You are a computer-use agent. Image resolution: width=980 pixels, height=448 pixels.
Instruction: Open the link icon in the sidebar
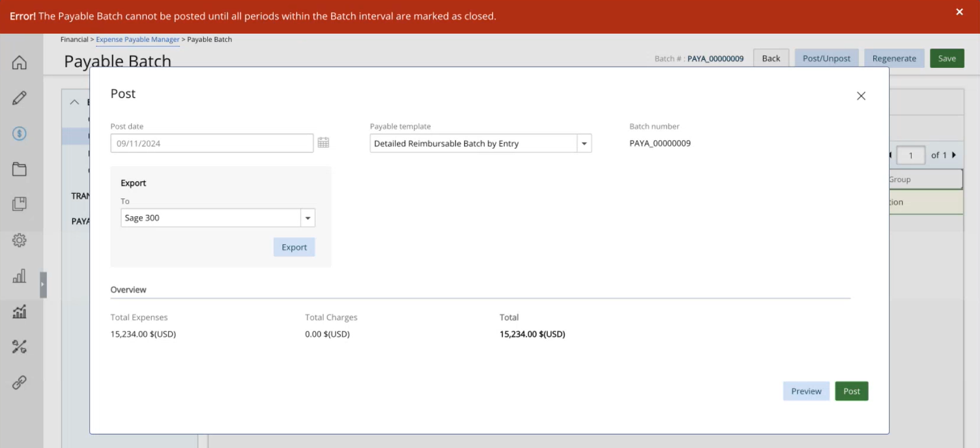coord(19,382)
